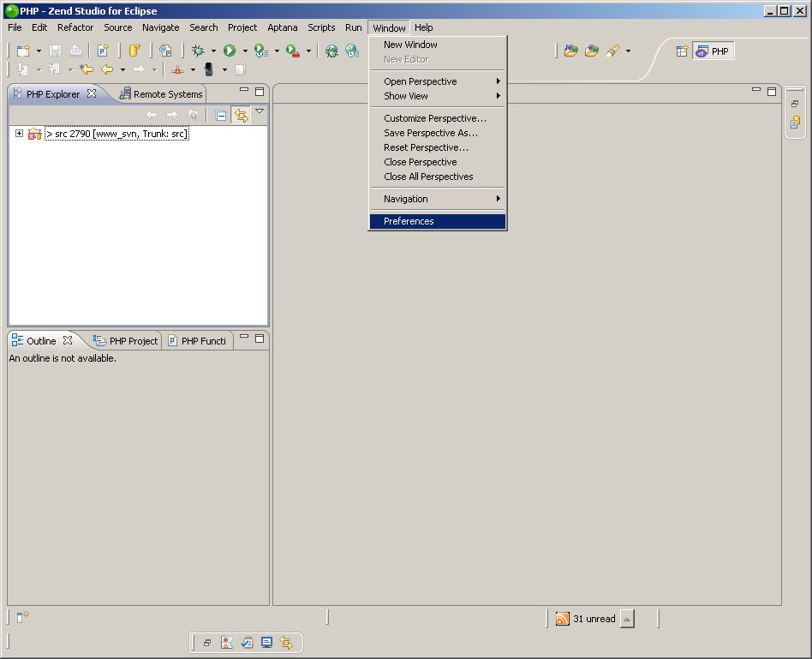Toggle Link with Editor in PHP Explorer
Viewport: 812px width, 659px height.
[242, 115]
